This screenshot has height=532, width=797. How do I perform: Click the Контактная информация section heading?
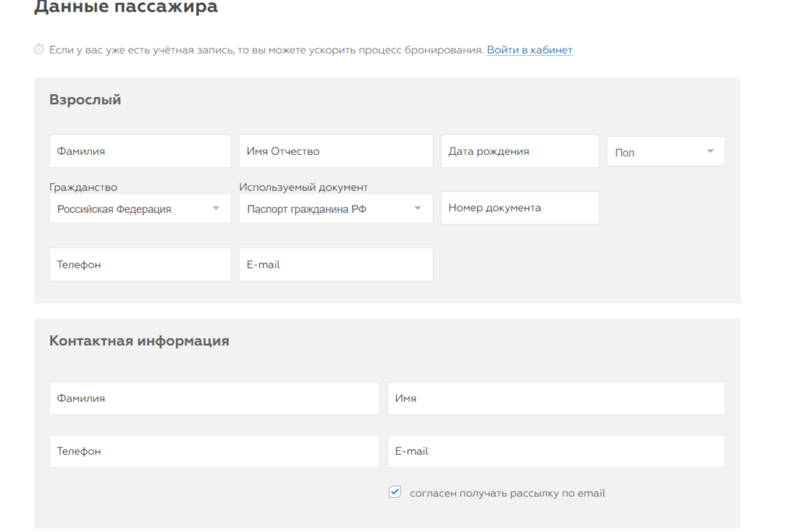coord(139,341)
